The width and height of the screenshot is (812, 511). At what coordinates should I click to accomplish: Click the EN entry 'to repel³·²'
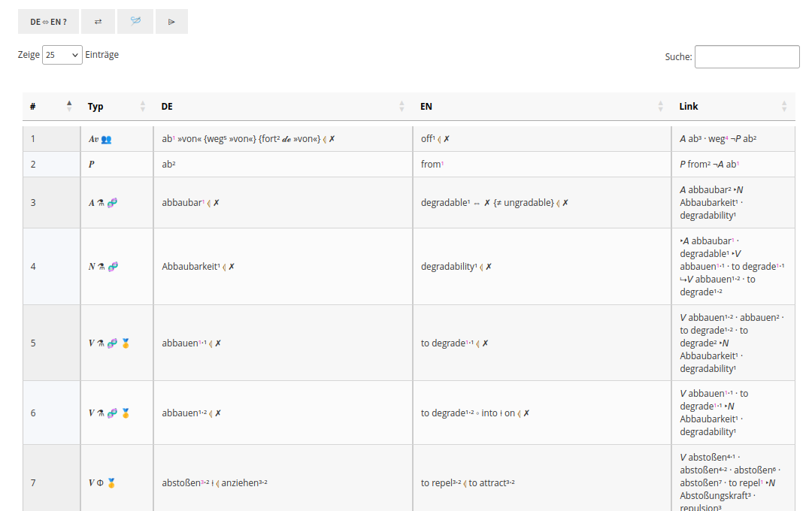pyautogui.click(x=441, y=483)
